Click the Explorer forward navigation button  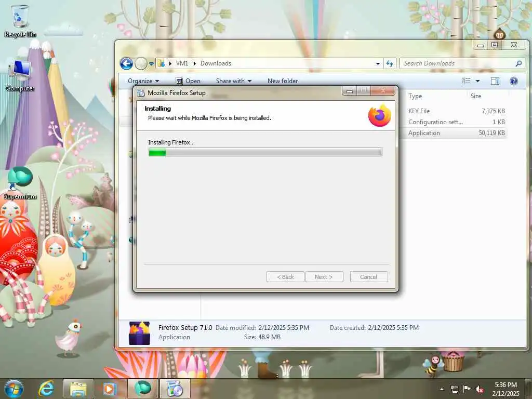click(x=141, y=63)
